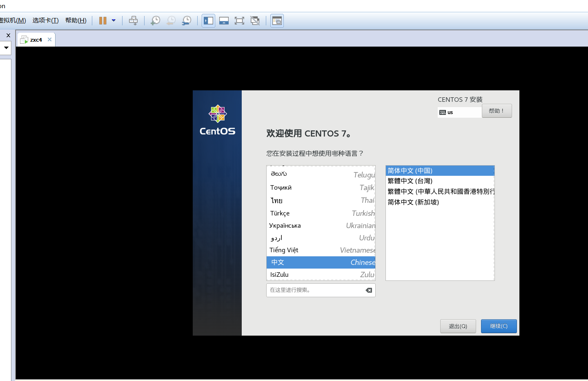Select Thai language row

(321, 200)
